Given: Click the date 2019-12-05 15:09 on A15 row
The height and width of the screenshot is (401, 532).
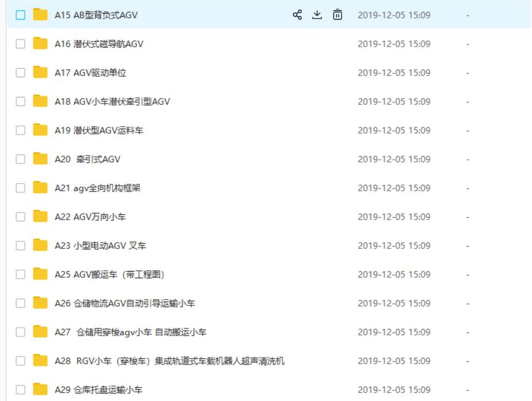Looking at the screenshot, I should click(x=394, y=15).
